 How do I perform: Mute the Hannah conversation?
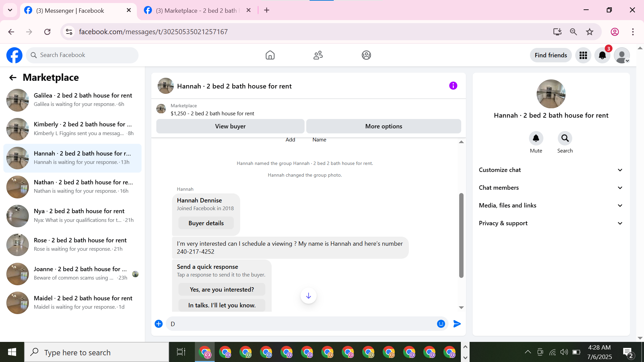point(536,138)
